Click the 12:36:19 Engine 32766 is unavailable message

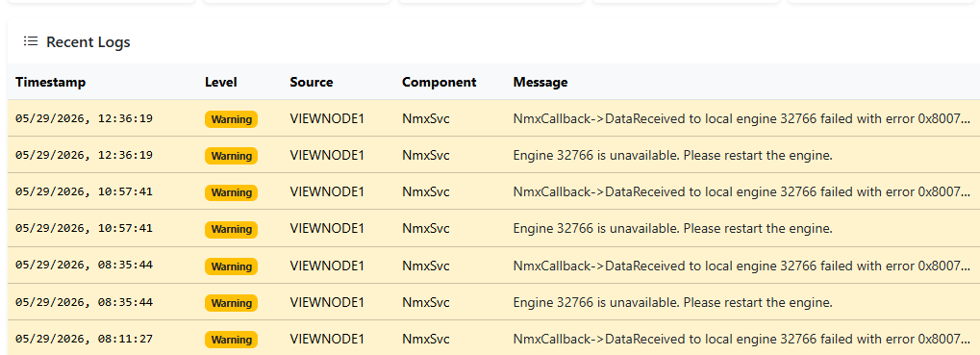pos(672,156)
